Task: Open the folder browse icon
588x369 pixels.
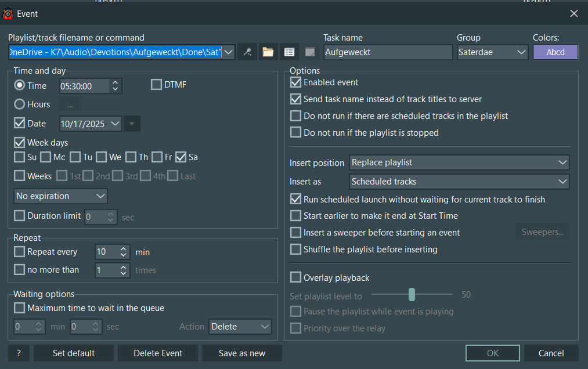Action: coord(268,52)
